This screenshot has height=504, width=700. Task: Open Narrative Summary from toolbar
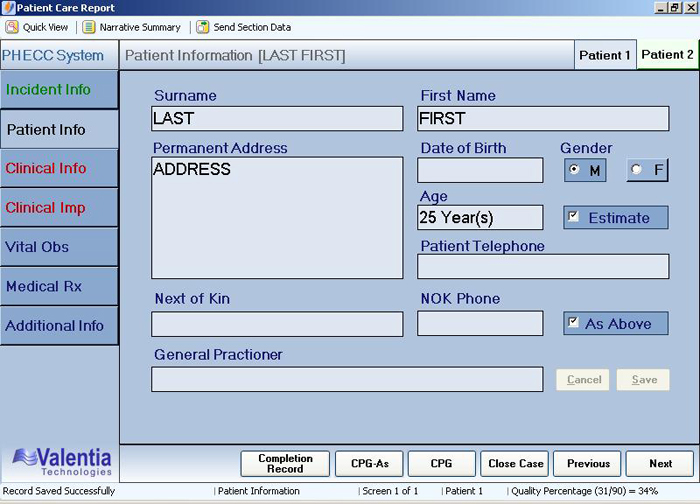[132, 27]
